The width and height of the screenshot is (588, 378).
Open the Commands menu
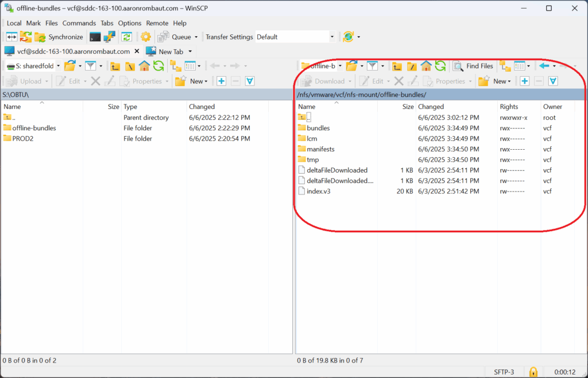click(79, 23)
